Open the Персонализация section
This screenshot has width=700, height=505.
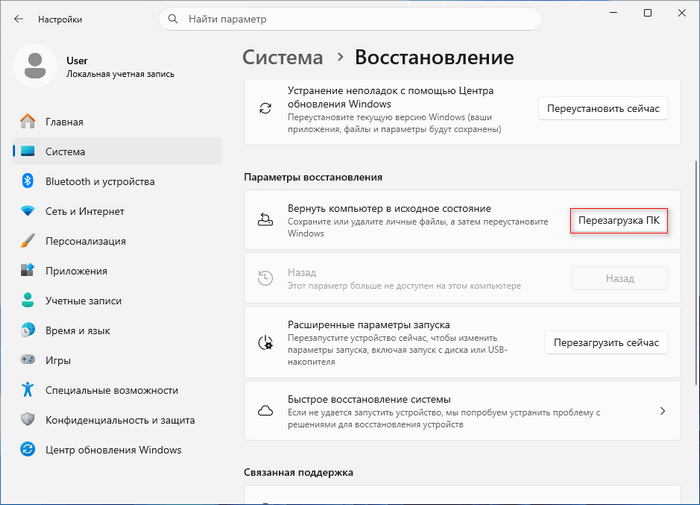point(117,241)
